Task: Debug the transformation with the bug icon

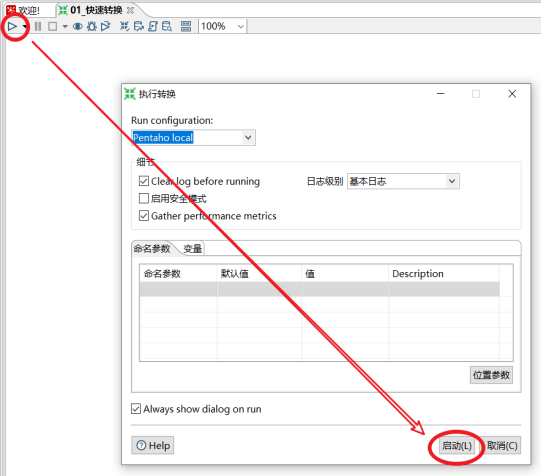Action: point(92,26)
